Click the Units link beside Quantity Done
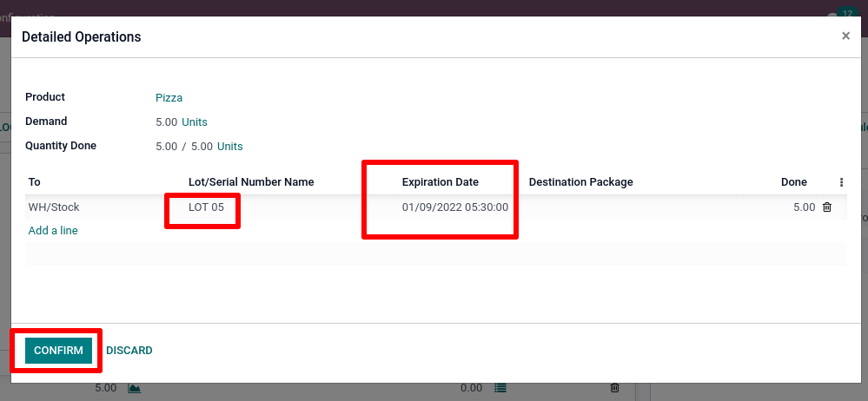Viewport: 868px width, 401px height. point(229,147)
